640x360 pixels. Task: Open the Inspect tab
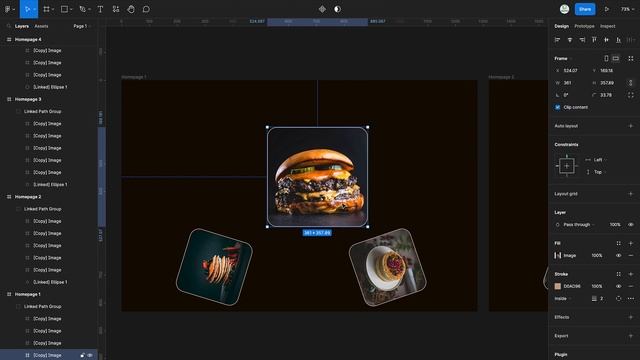pos(607,26)
